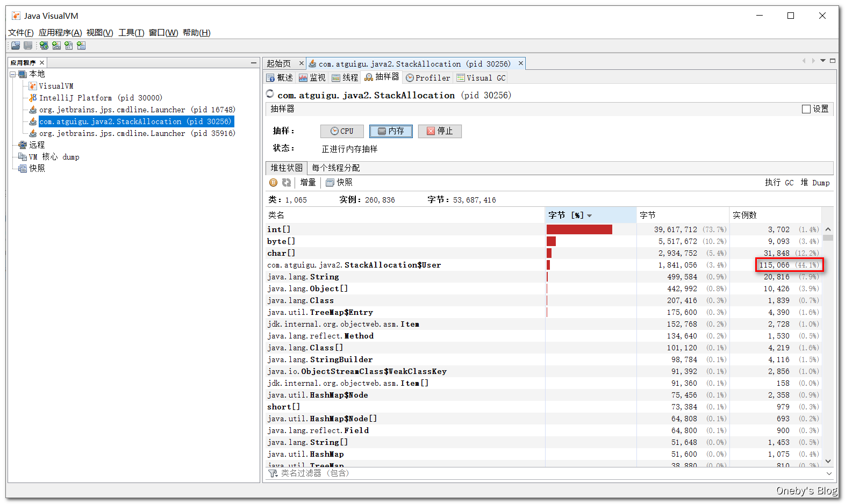This screenshot has width=845, height=504.
Task: Click the Add Remote Host toolbar icon
Action: coord(44,46)
